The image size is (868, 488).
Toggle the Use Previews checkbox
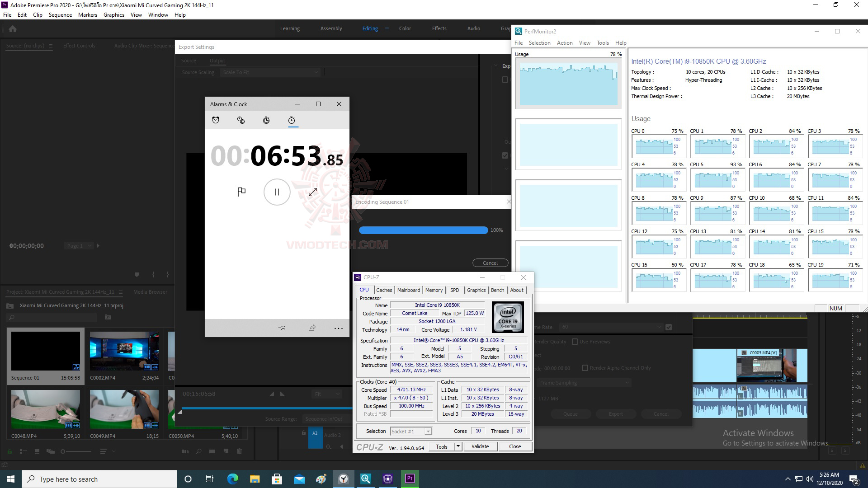coord(575,342)
